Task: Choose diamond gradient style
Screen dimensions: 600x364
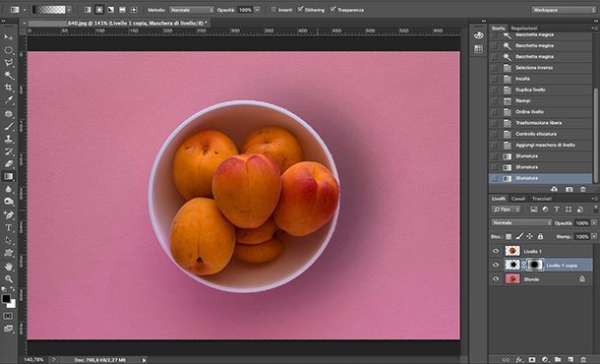Action: (134, 10)
